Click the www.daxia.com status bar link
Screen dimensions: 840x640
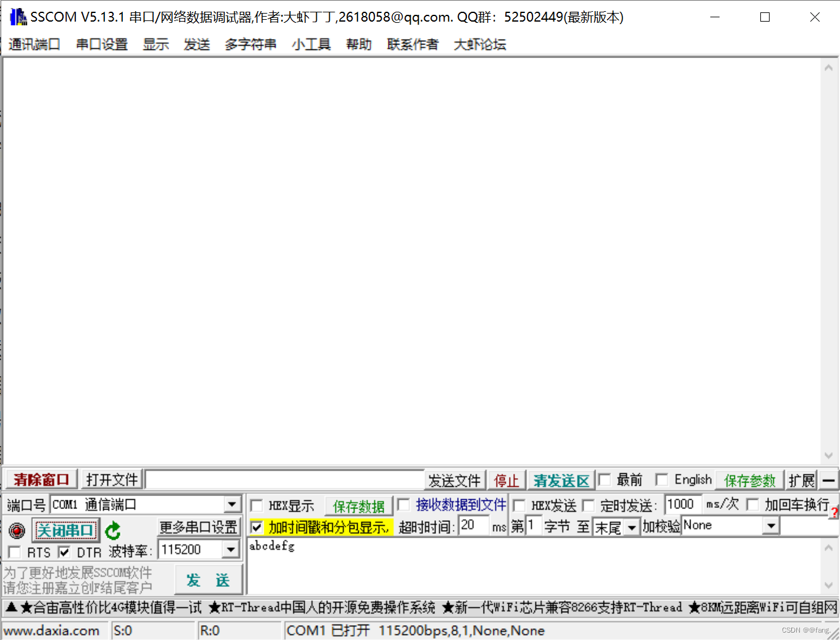click(52, 631)
